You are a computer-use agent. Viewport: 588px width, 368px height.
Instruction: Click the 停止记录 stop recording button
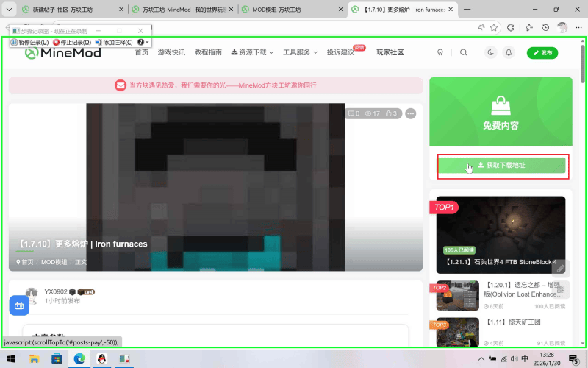tap(72, 43)
